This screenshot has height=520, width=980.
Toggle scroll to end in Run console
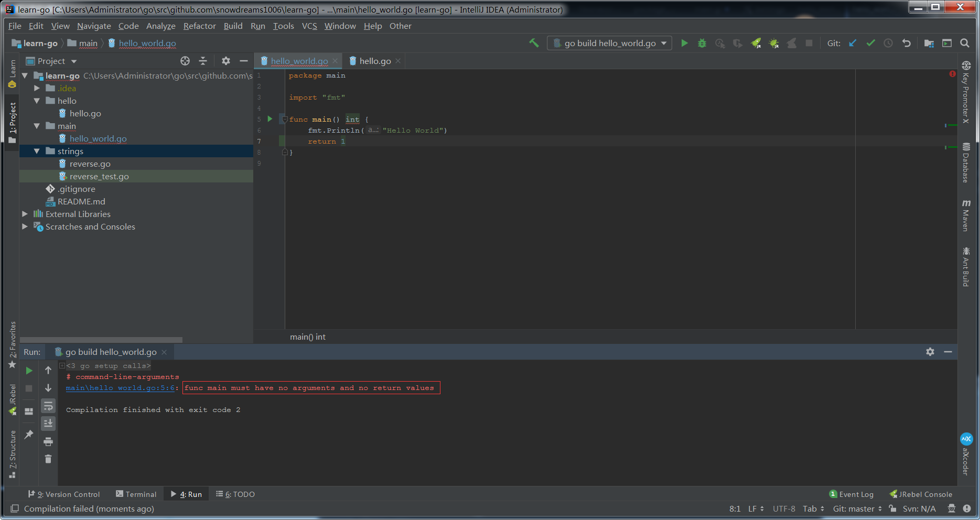click(48, 423)
